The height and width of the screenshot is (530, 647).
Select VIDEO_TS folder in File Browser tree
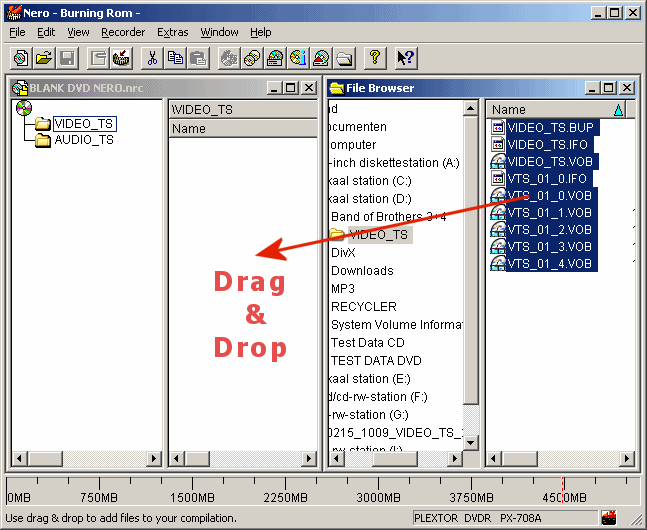pyautogui.click(x=378, y=234)
